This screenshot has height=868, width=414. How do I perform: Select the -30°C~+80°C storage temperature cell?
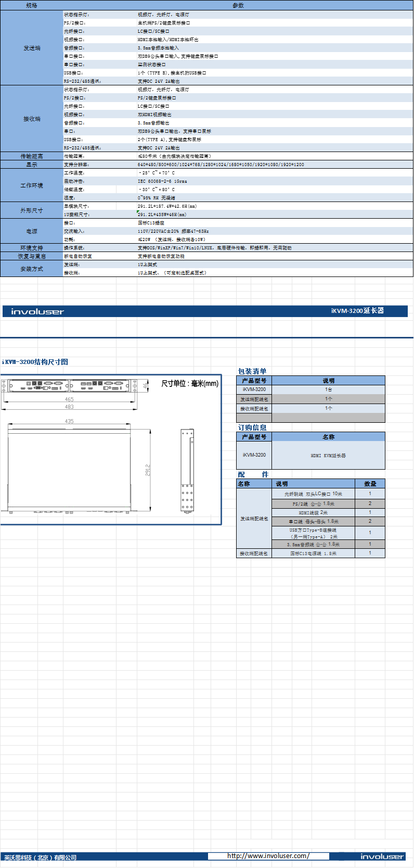pyautogui.click(x=275, y=190)
